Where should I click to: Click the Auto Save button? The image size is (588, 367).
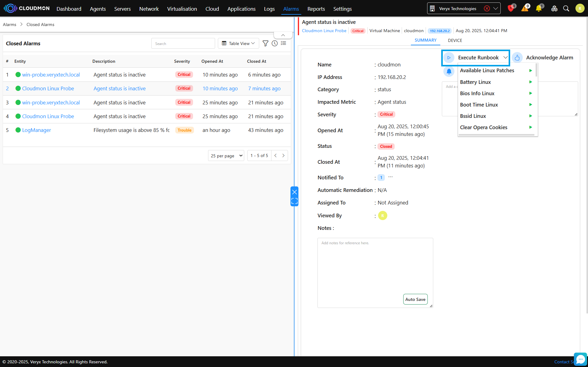[415, 299]
